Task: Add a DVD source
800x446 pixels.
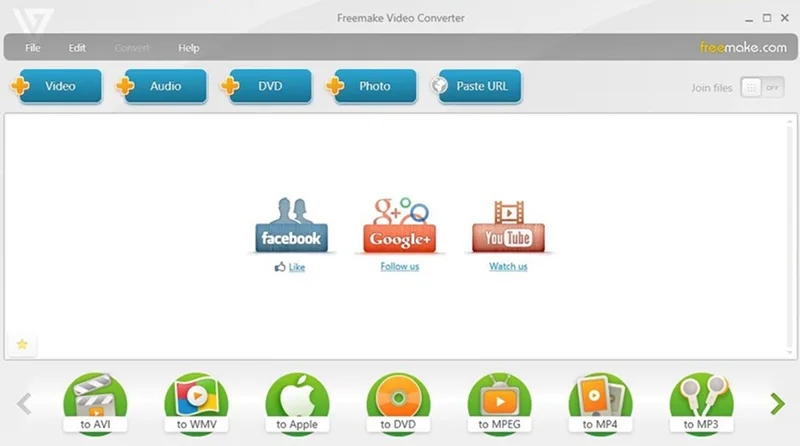Action: click(266, 86)
